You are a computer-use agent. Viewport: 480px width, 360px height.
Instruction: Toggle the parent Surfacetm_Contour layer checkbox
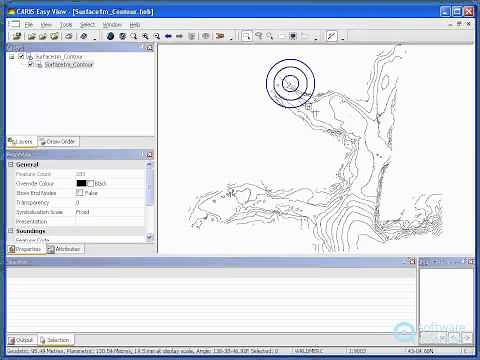coord(21,56)
